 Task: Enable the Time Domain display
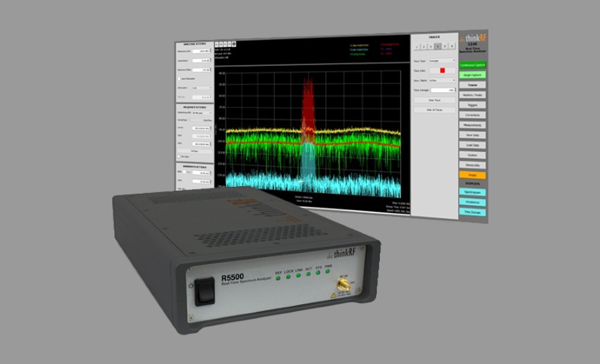click(473, 212)
